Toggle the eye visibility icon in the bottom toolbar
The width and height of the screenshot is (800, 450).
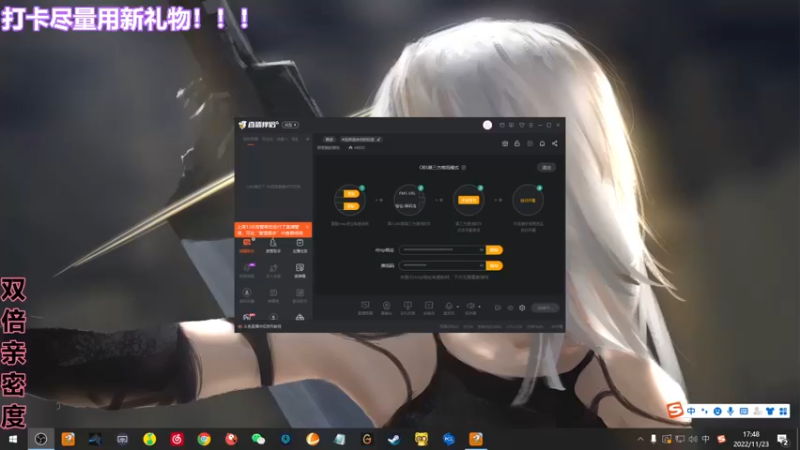pyautogui.click(x=510, y=308)
